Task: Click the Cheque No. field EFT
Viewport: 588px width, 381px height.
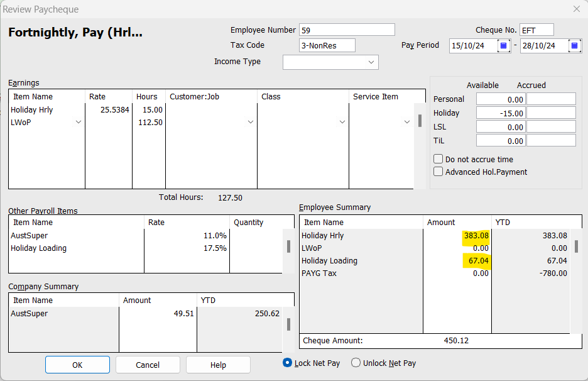Action: (x=536, y=30)
